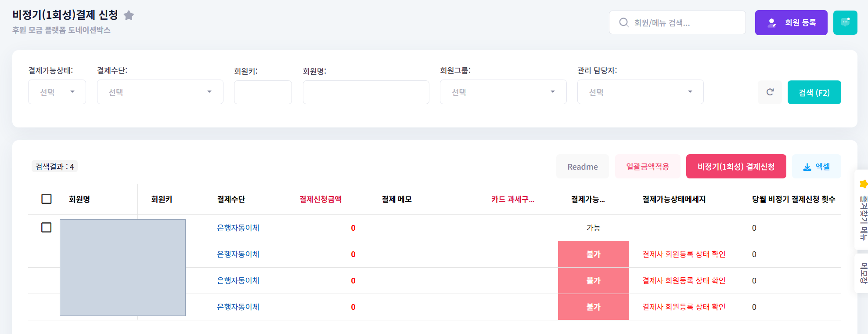868x334 pixels.
Task: Click the 검색 (F2) button
Action: 814,92
